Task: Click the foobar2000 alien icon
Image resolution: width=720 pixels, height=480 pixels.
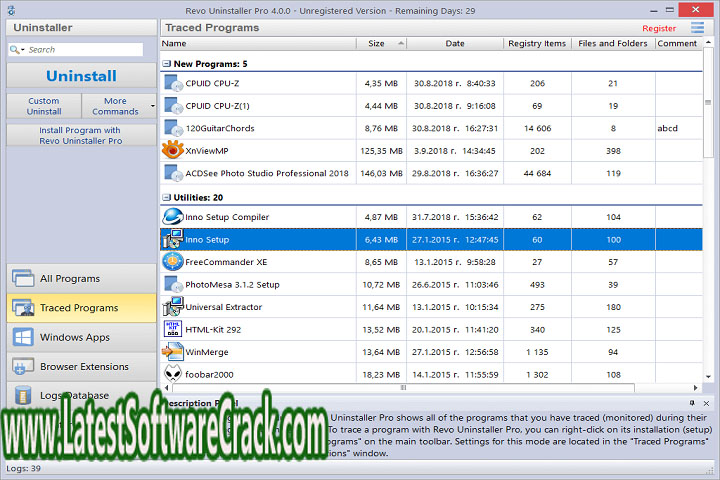Action: pyautogui.click(x=173, y=374)
